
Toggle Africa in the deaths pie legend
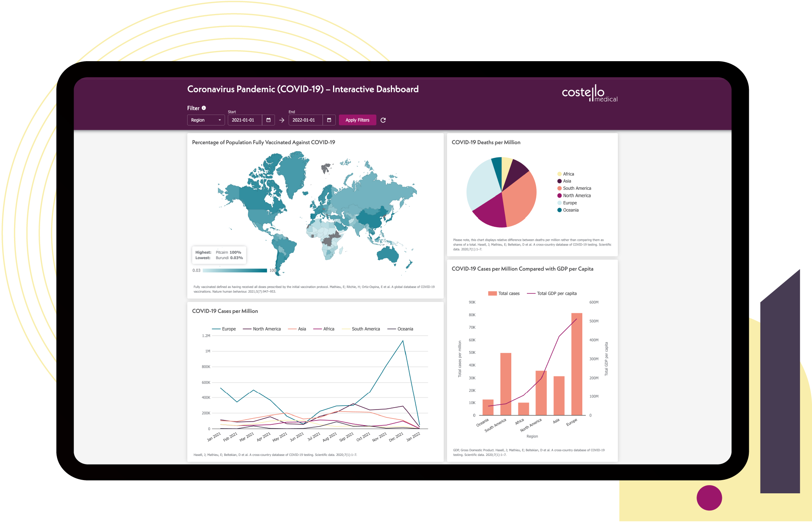click(x=568, y=174)
